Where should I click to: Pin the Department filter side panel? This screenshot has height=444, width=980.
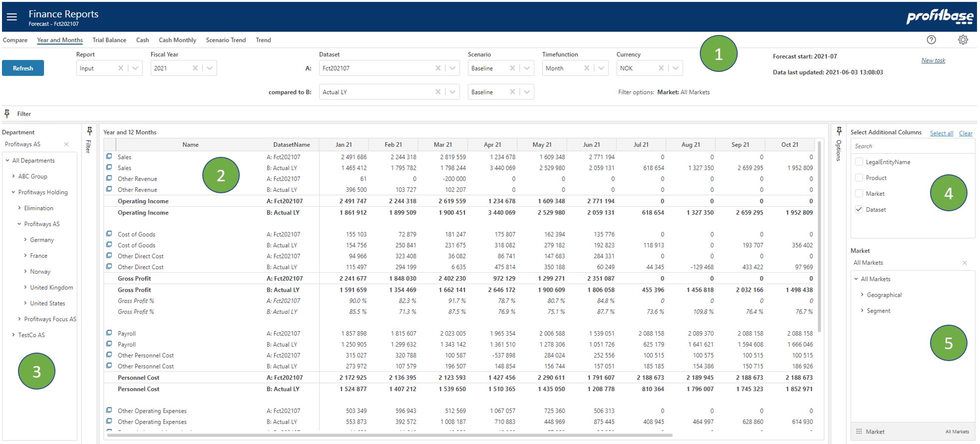[x=89, y=131]
